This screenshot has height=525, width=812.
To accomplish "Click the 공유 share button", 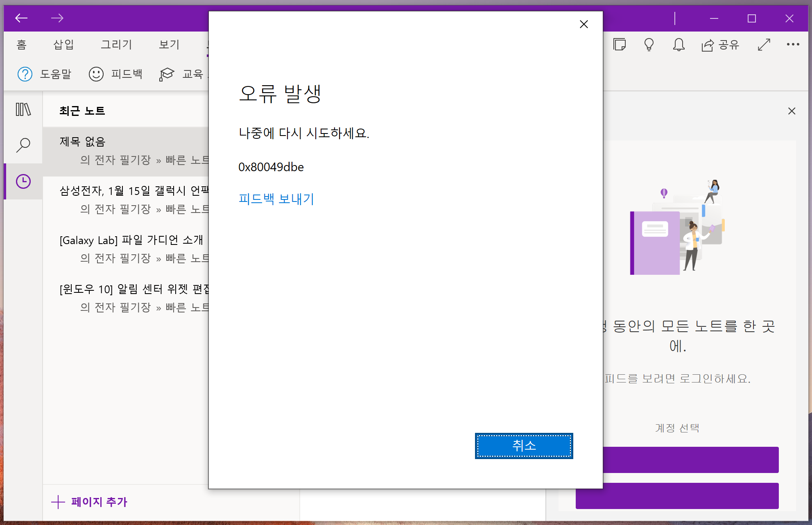I will click(x=720, y=44).
